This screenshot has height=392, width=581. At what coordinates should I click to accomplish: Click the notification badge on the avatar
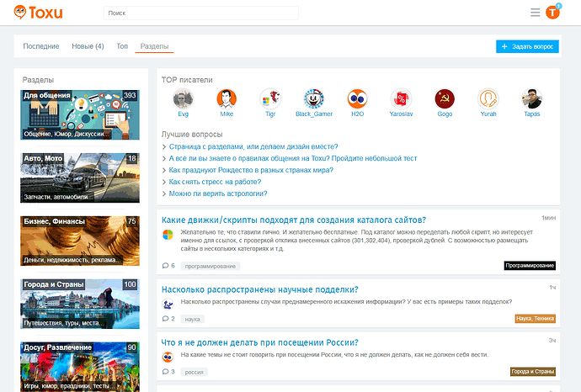[559, 6]
